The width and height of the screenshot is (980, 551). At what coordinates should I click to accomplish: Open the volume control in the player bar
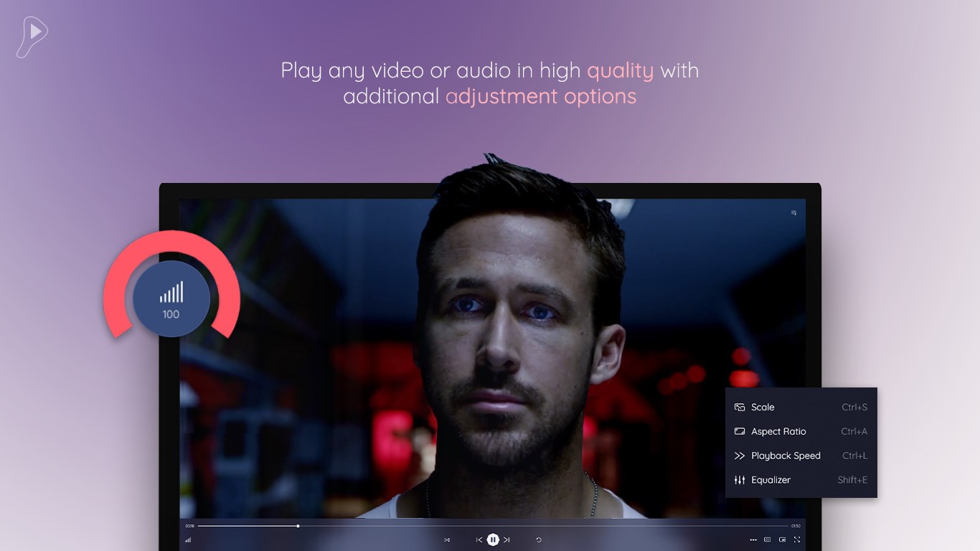coord(188,540)
